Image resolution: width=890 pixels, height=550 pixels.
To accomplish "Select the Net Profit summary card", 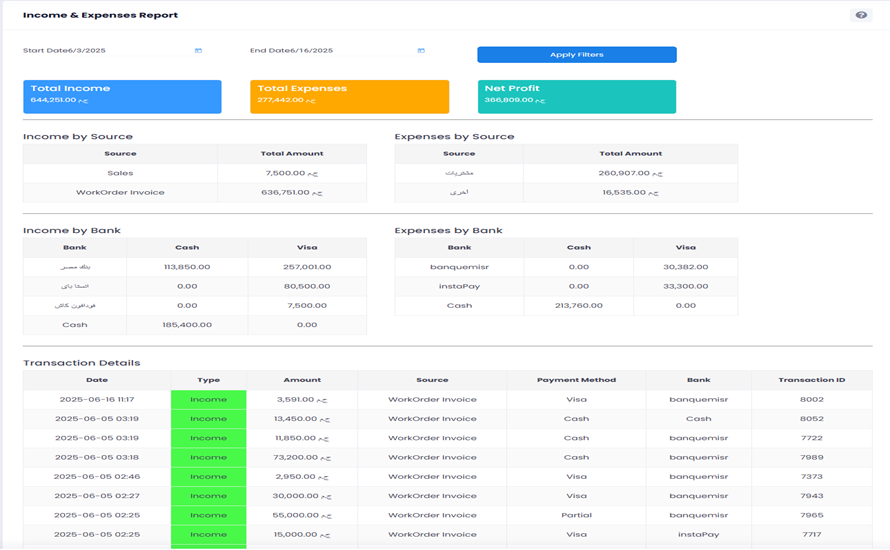I will pos(577,96).
